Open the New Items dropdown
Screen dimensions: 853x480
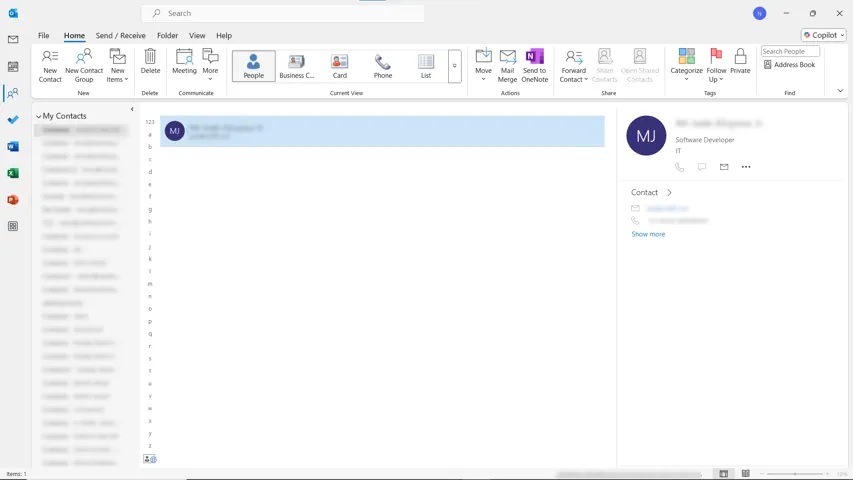pyautogui.click(x=118, y=66)
